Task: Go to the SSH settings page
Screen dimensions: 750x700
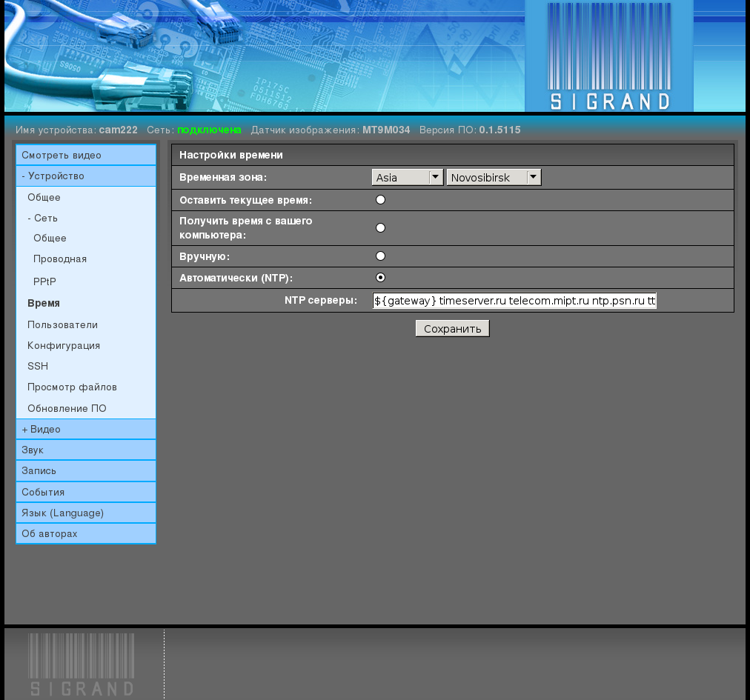Action: pos(38,367)
